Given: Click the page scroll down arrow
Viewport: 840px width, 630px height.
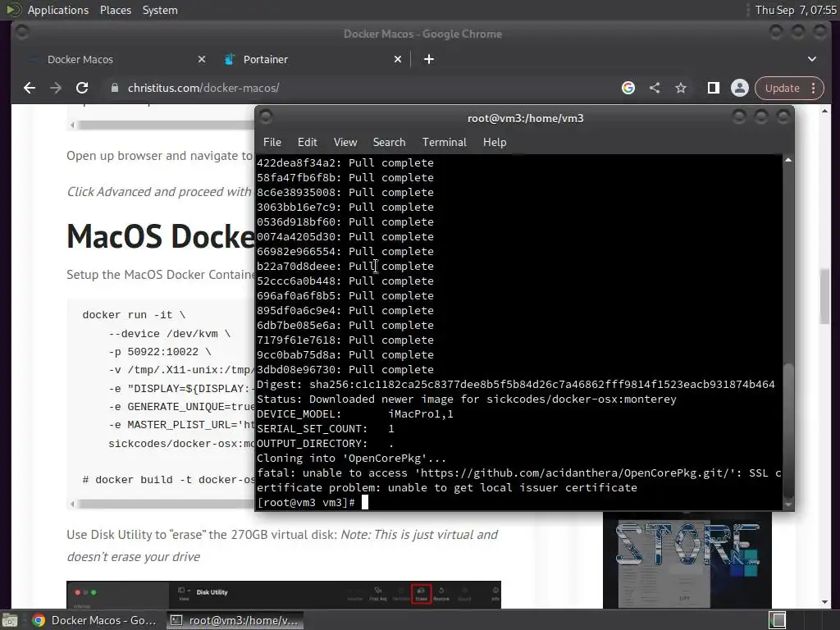Looking at the screenshot, I should tap(824, 602).
